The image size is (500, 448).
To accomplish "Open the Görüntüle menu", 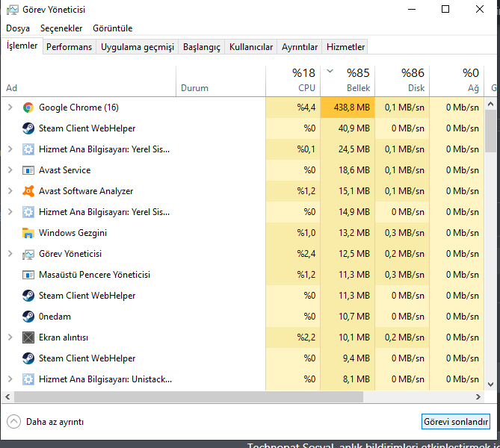I will [113, 28].
